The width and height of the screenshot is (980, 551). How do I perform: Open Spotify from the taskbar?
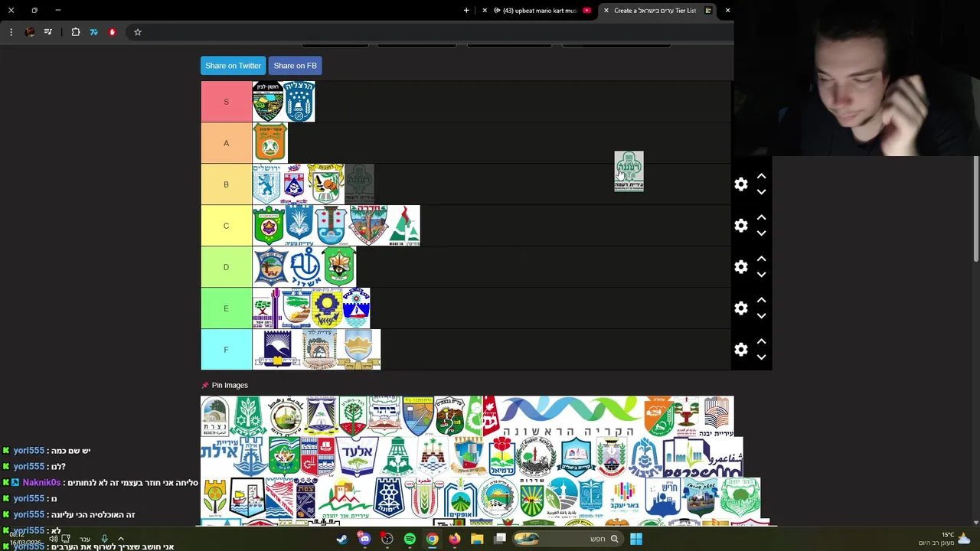pos(410,539)
